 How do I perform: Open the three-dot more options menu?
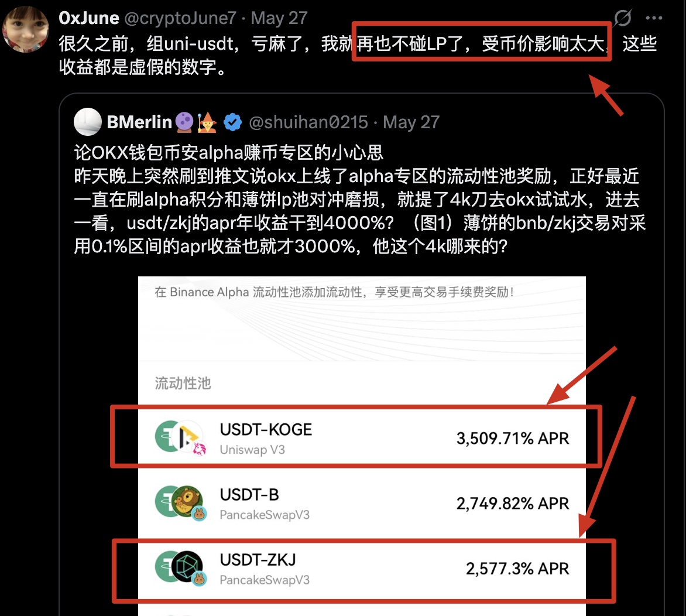(x=654, y=18)
